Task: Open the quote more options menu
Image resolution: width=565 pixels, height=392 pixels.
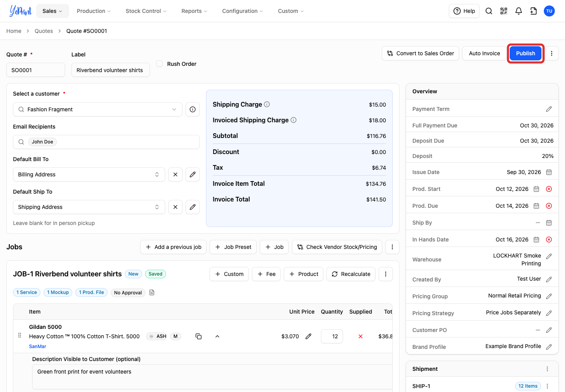Action: 552,53
